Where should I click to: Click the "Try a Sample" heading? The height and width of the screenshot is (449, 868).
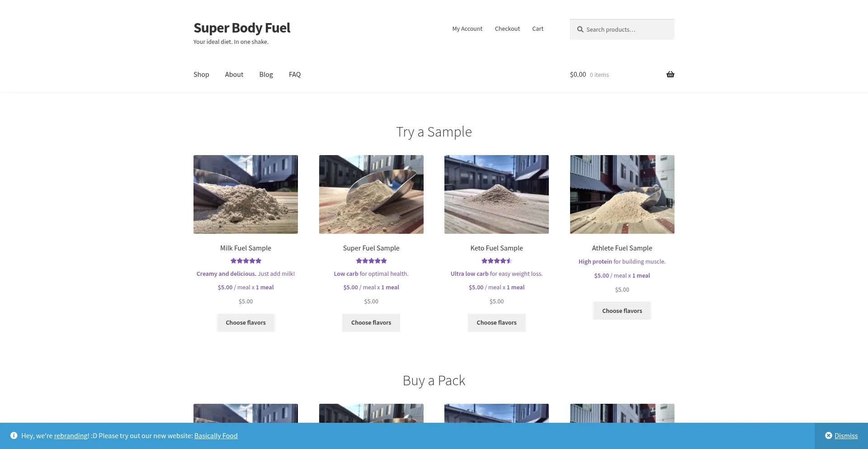click(x=434, y=132)
